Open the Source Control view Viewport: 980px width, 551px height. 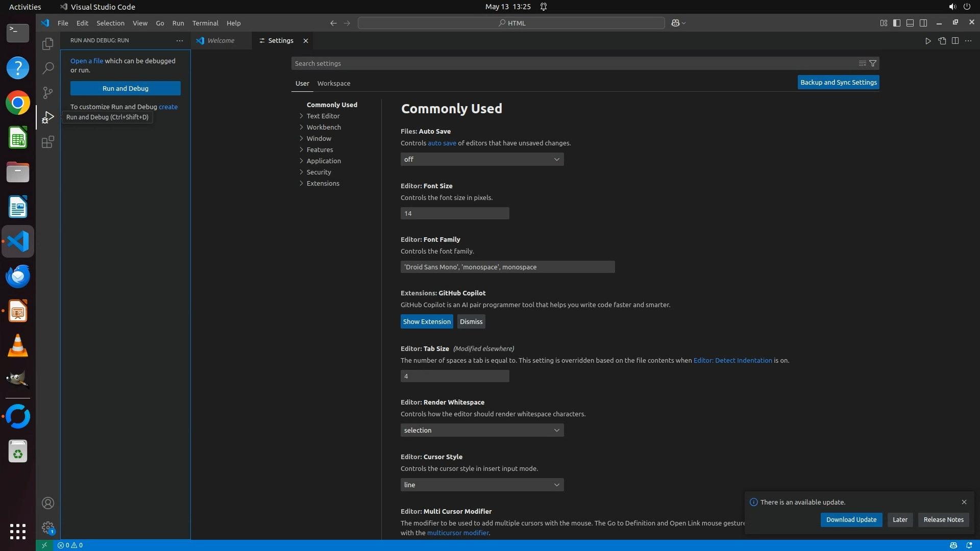pyautogui.click(x=47, y=92)
